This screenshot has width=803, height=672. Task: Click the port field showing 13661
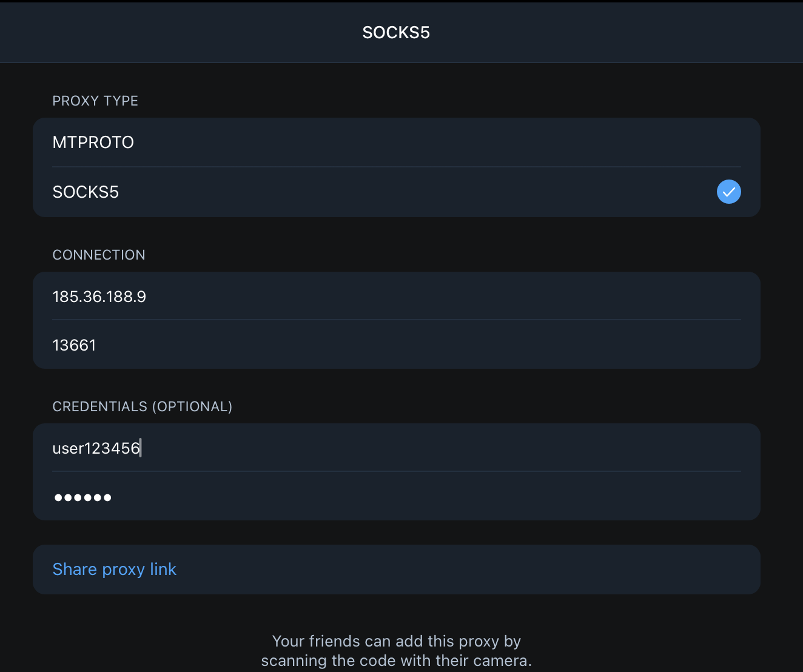pos(74,345)
